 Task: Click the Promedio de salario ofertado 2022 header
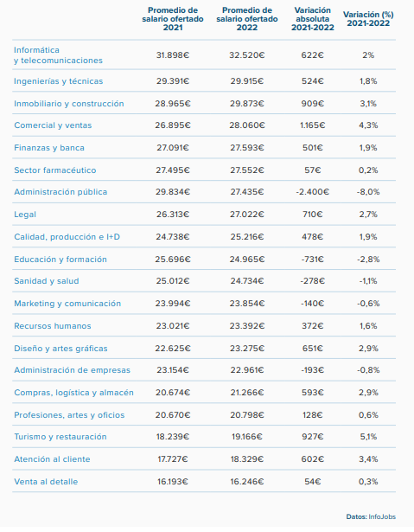247,19
